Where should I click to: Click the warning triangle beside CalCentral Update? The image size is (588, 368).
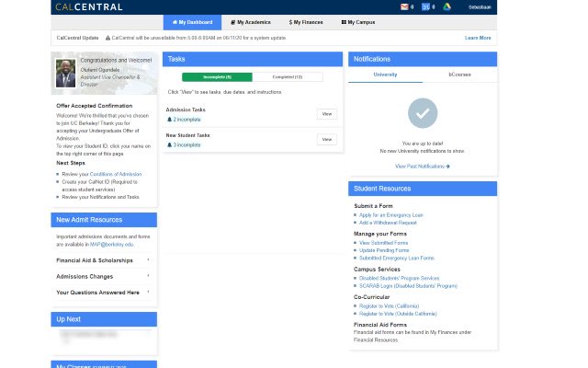point(108,38)
